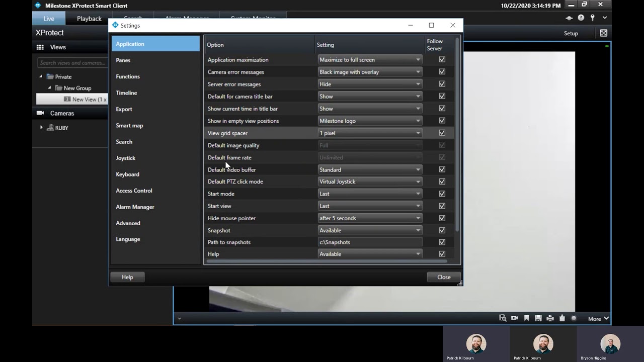Select the Alarm Manager settings category

click(x=155, y=207)
